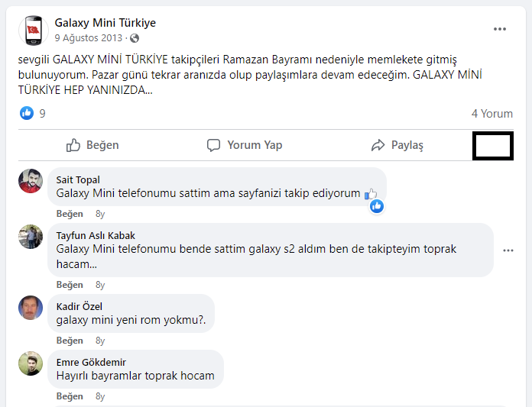The image size is (532, 407).
Task: Click the public globe audience icon
Action: point(135,37)
